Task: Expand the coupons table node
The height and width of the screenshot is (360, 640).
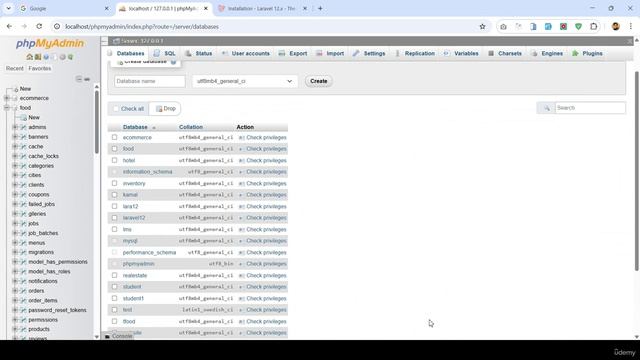Action: tap(15, 195)
